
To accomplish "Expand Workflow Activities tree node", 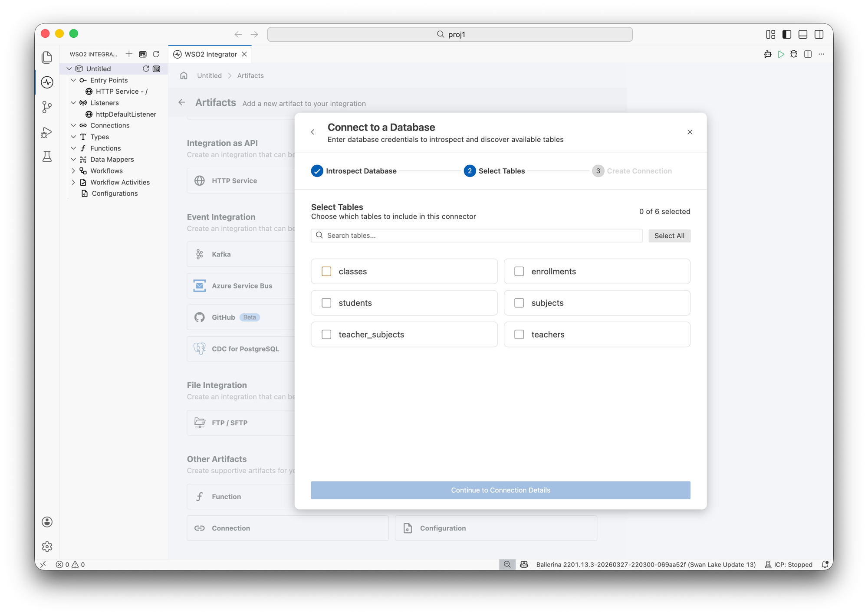I will pyautogui.click(x=74, y=182).
